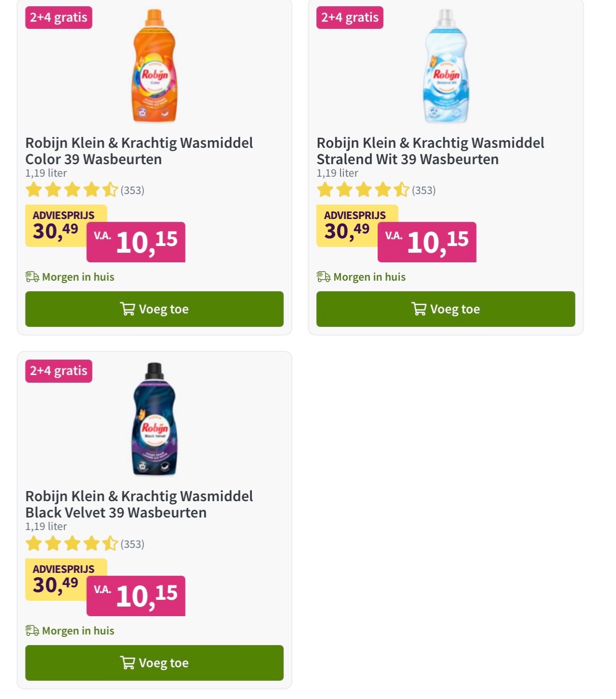
Task: Open the Black Velvet bottle image
Action: tap(155, 419)
